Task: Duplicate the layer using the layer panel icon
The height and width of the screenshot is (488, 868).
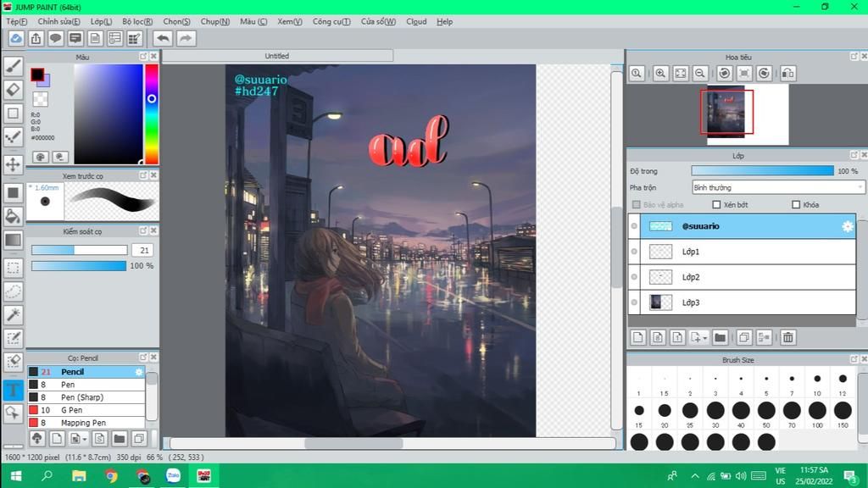Action: (x=744, y=337)
